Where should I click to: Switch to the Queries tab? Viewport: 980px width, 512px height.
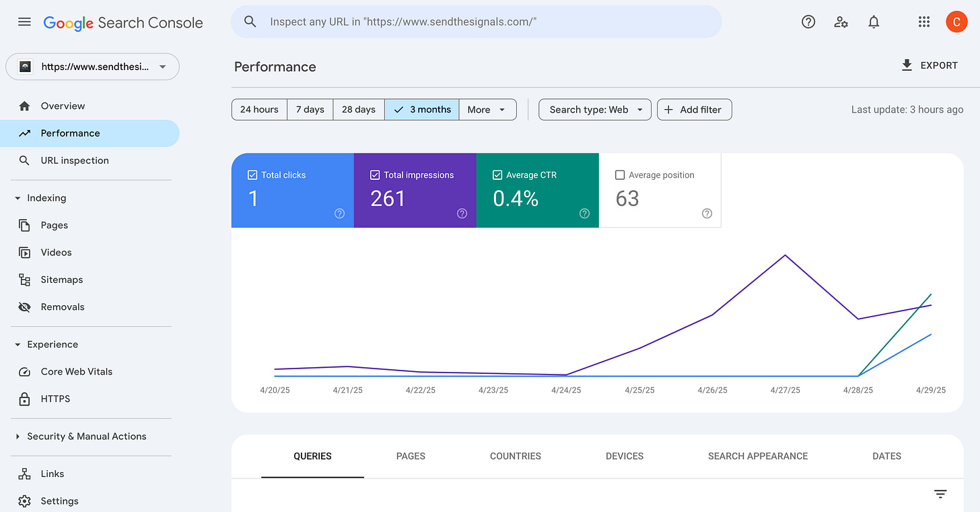312,456
